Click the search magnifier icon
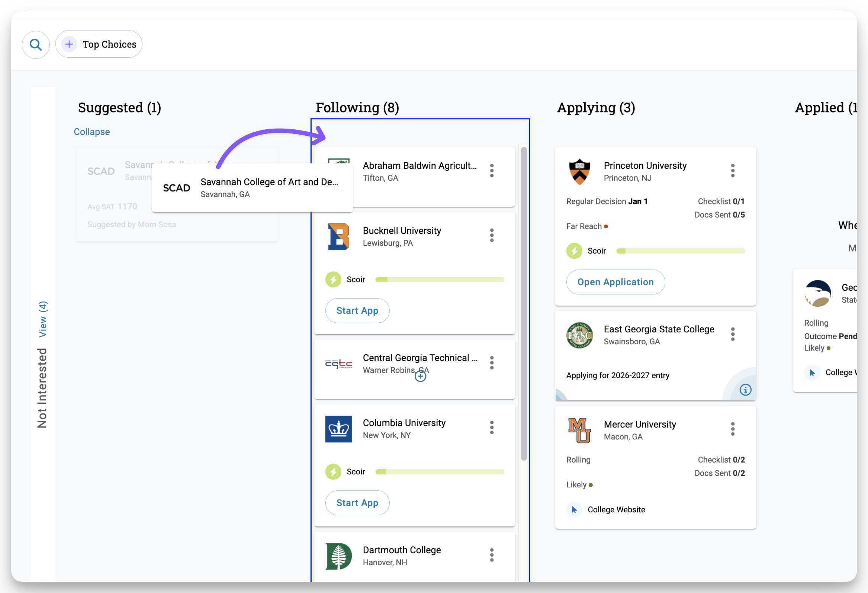 tap(36, 45)
